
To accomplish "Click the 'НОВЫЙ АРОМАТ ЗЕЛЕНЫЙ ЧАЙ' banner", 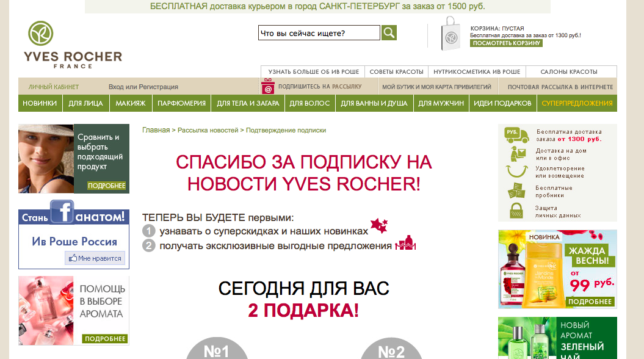I will [x=557, y=338].
